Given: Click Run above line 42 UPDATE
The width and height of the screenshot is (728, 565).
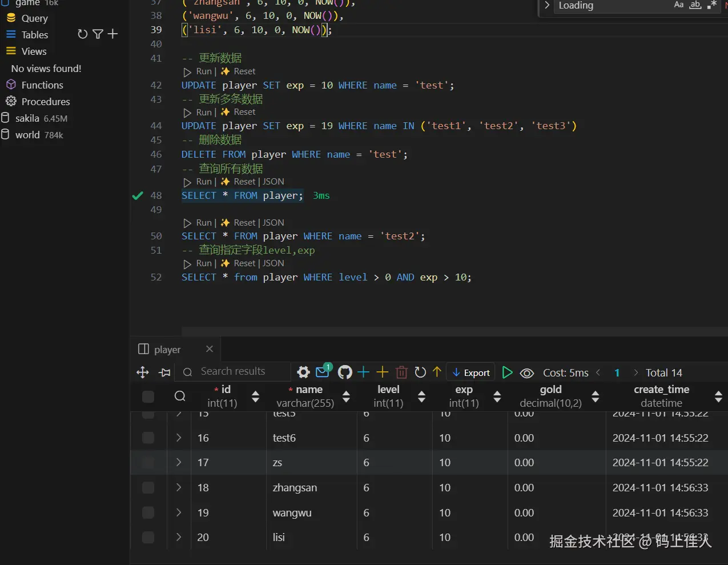Looking at the screenshot, I should pos(204,71).
